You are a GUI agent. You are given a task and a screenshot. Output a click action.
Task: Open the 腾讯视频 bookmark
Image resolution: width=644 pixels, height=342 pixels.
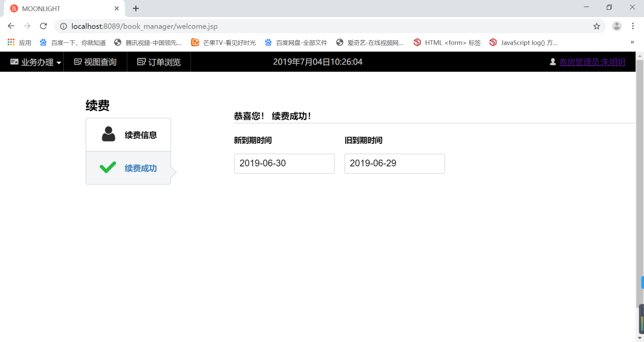tap(148, 43)
